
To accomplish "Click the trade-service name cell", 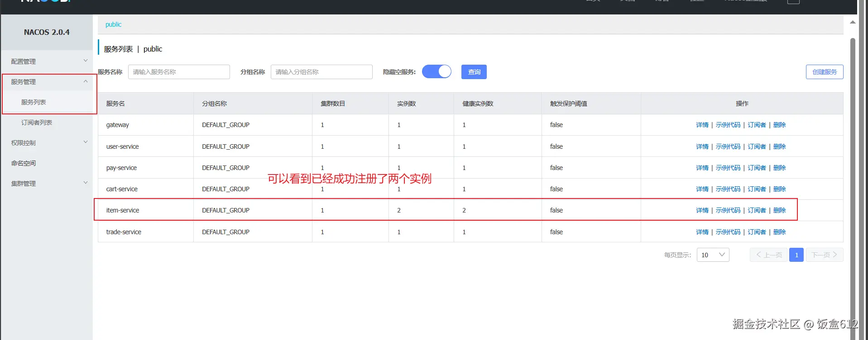I will [x=146, y=232].
